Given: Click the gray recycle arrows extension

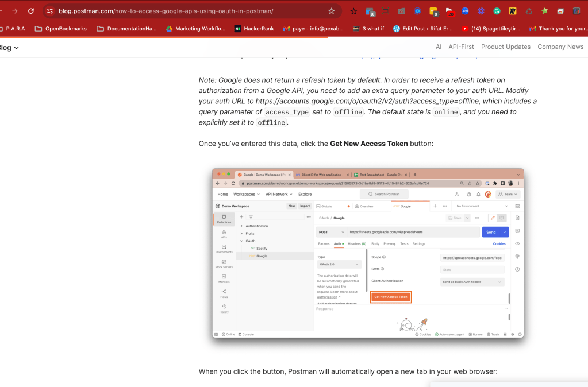Looking at the screenshot, I should (529, 11).
